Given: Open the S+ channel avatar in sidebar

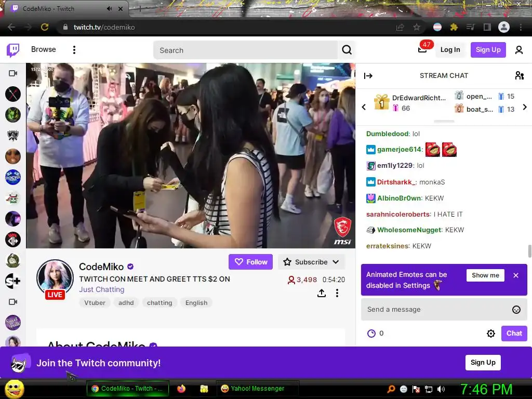Looking at the screenshot, I should tap(13, 281).
